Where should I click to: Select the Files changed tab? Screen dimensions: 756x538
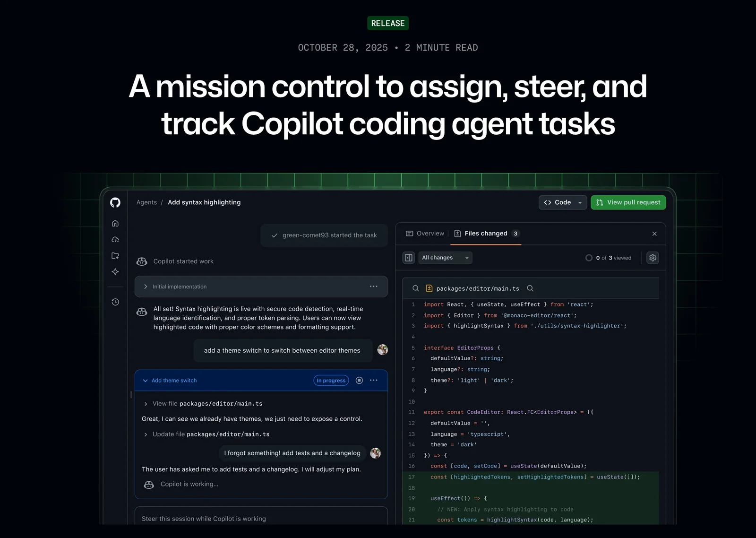(x=486, y=234)
